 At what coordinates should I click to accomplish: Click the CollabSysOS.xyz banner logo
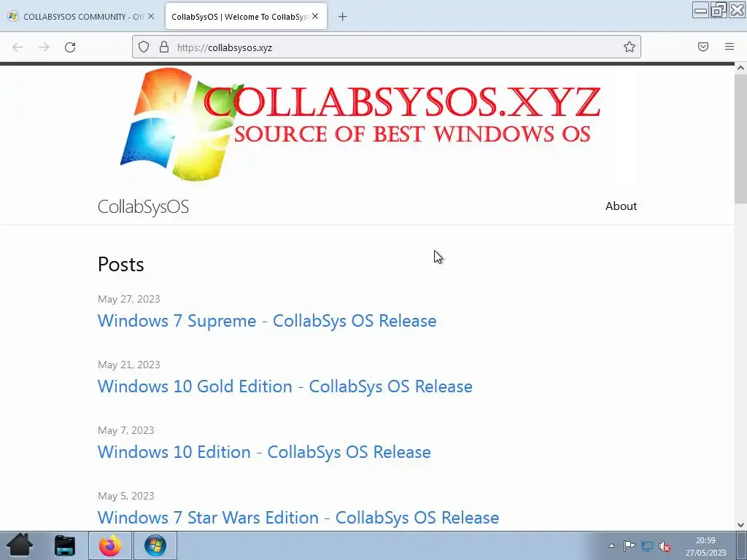360,124
